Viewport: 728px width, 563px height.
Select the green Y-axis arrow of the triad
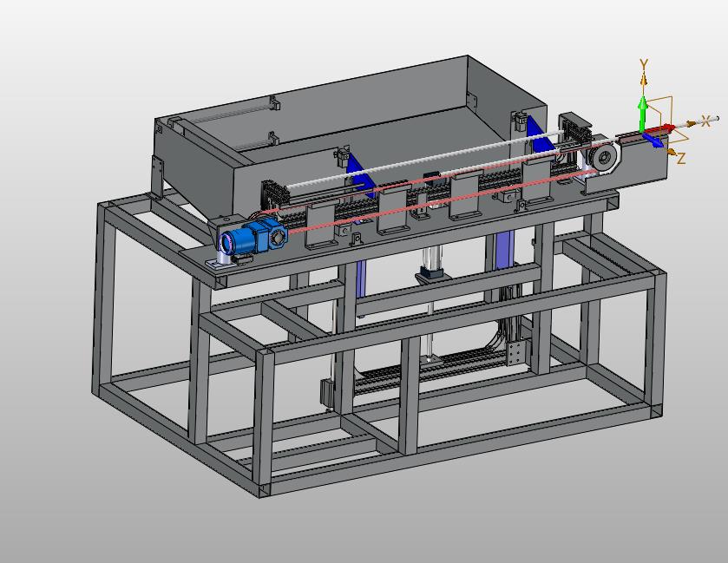[x=643, y=113]
